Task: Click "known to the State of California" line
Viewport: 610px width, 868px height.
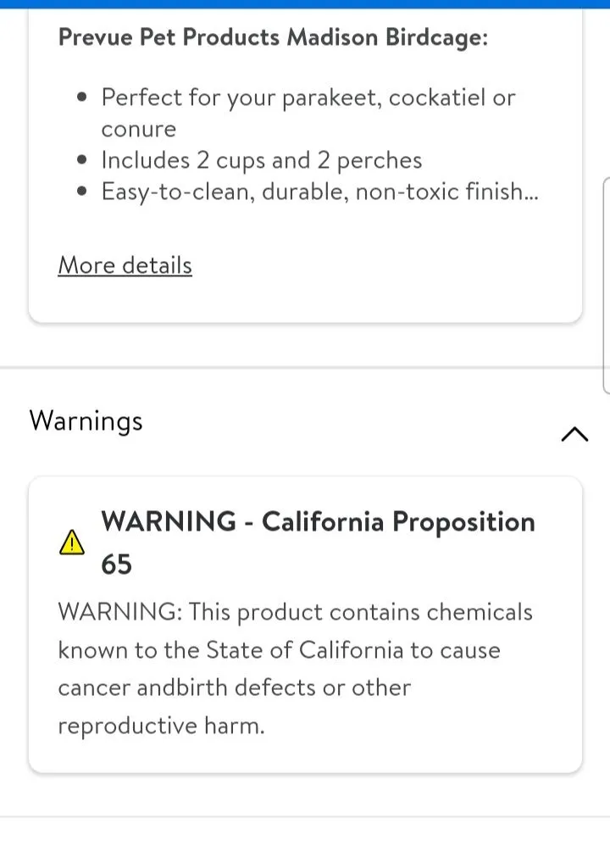Action: pyautogui.click(x=279, y=650)
